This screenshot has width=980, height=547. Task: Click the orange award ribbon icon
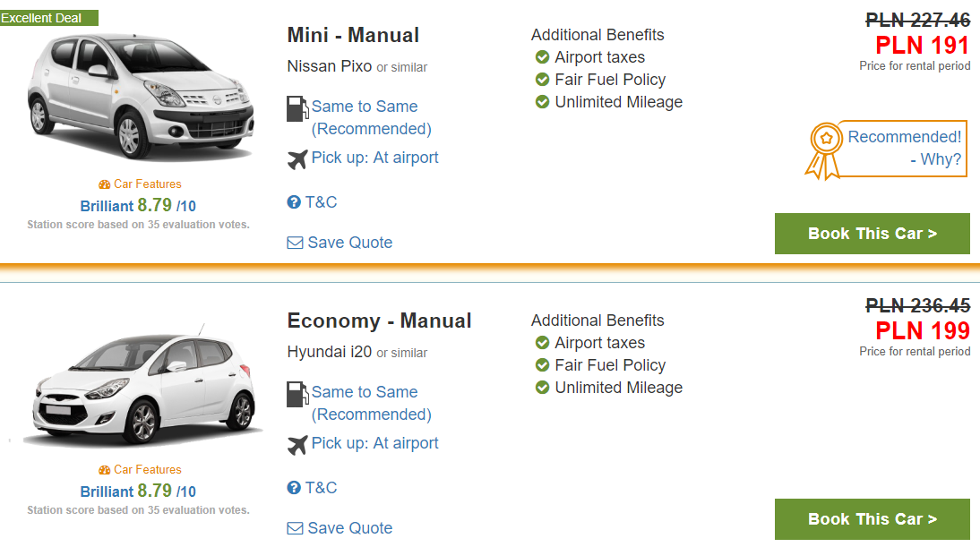824,151
